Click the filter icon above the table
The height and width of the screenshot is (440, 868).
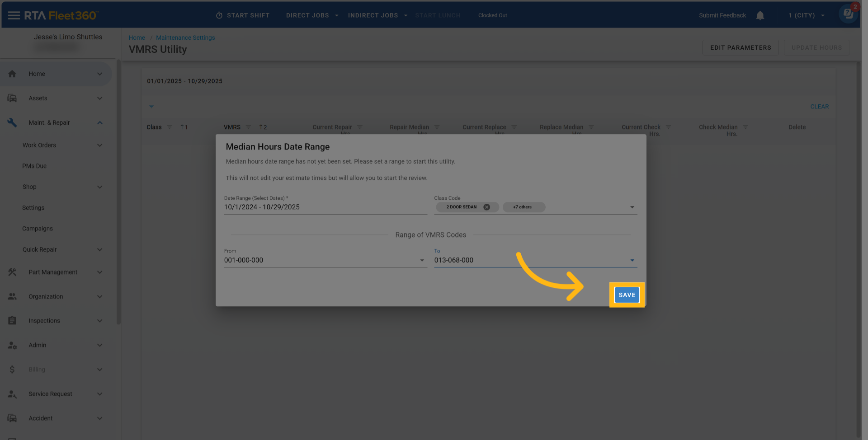click(x=151, y=107)
